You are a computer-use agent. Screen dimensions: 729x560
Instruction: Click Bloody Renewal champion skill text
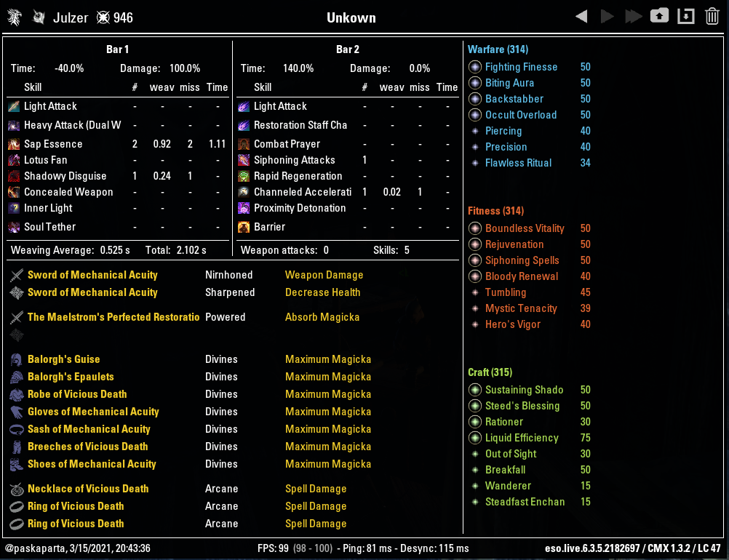[x=522, y=276]
